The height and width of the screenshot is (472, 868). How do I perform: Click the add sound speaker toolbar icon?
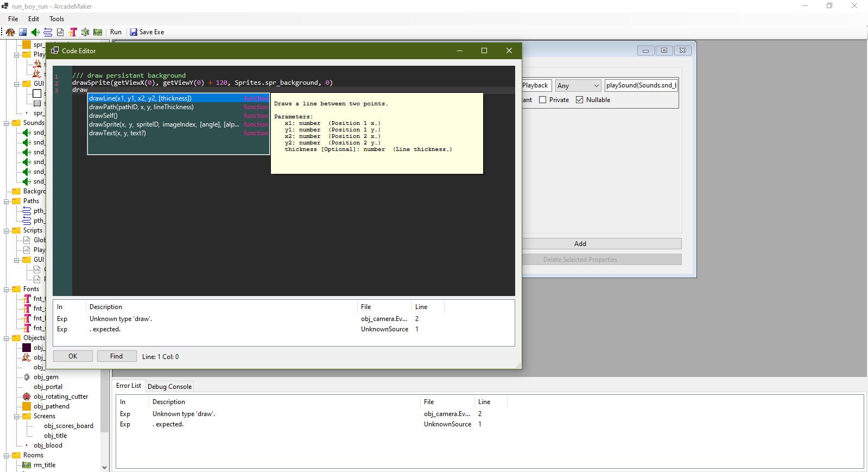click(35, 32)
